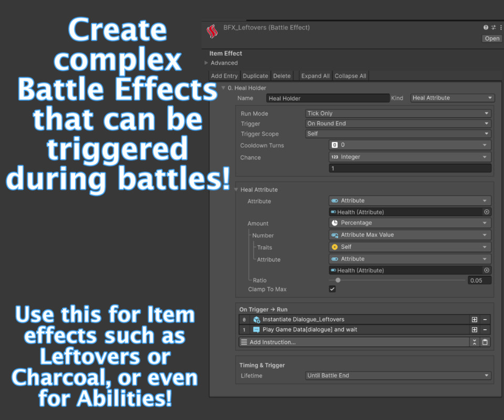Remove the Play Game Data instruction
The height and width of the screenshot is (420, 504).
point(485,329)
